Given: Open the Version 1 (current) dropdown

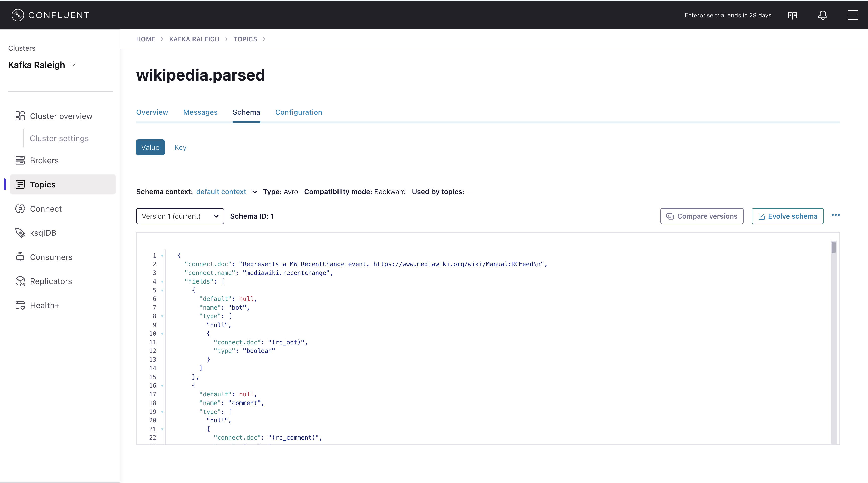Looking at the screenshot, I should (180, 216).
